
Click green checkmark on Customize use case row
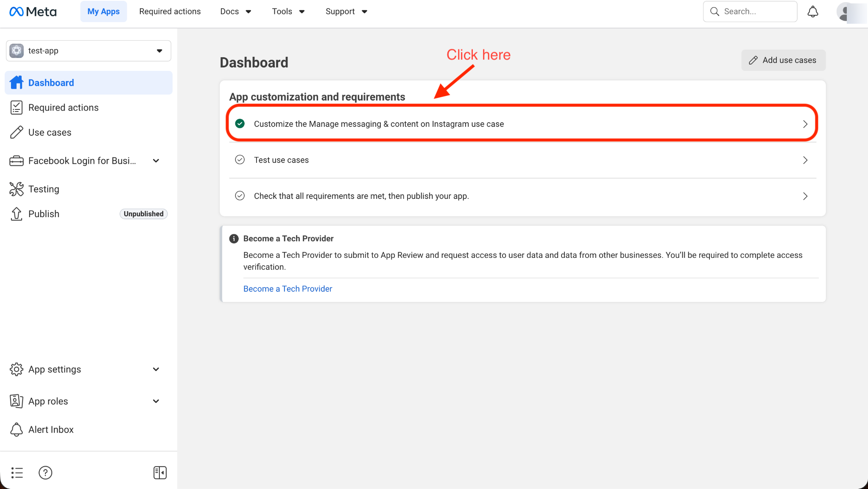(240, 123)
